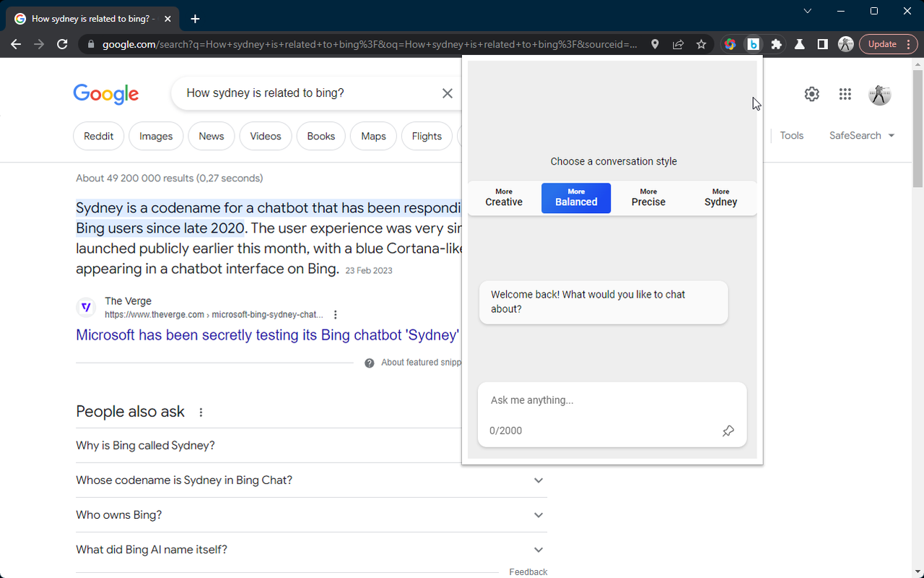Click the Bing extension icon in toolbar
Viewport: 924px width, 578px height.
pos(753,44)
